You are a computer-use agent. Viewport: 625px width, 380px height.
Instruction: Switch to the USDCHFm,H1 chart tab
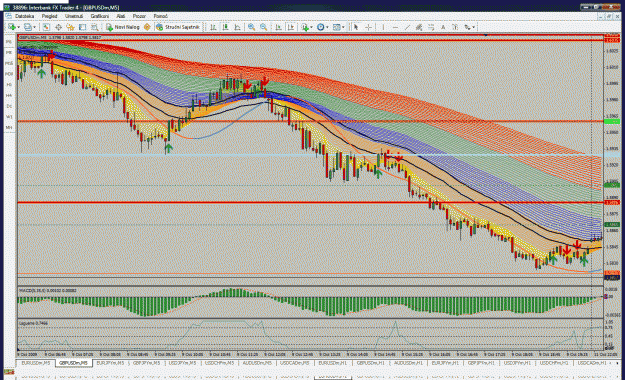(554, 363)
